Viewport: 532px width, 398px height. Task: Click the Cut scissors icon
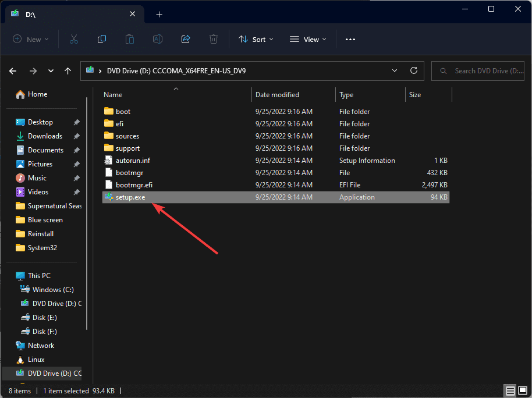pyautogui.click(x=73, y=40)
